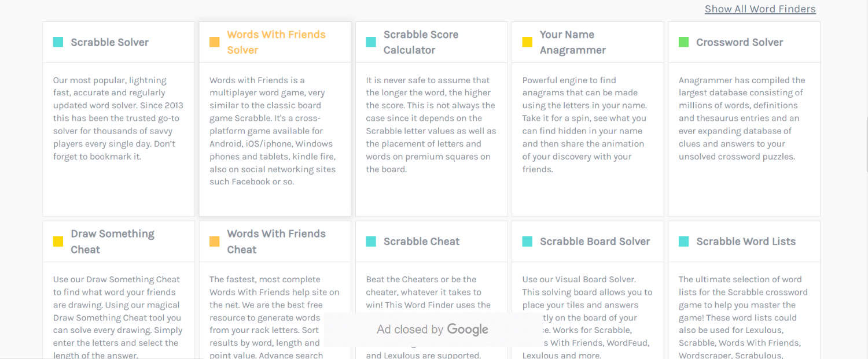This screenshot has width=868, height=359.
Task: Open the Crossword Solver title
Action: point(740,42)
